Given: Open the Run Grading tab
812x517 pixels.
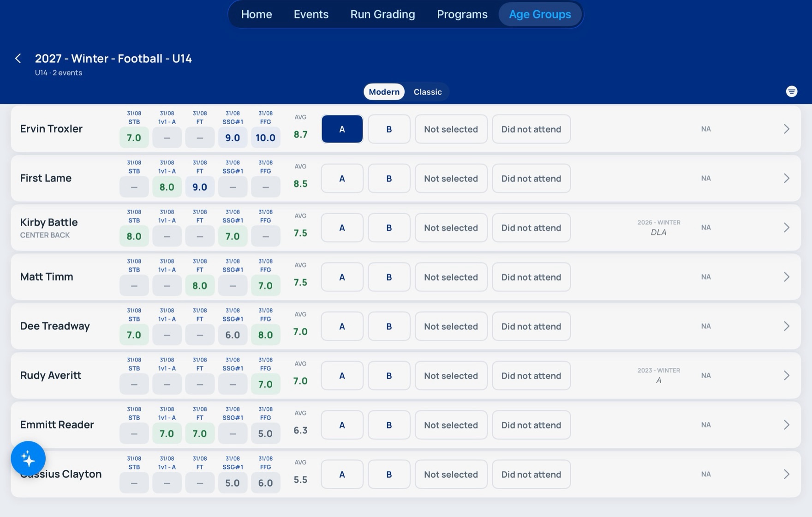Looking at the screenshot, I should pyautogui.click(x=382, y=14).
